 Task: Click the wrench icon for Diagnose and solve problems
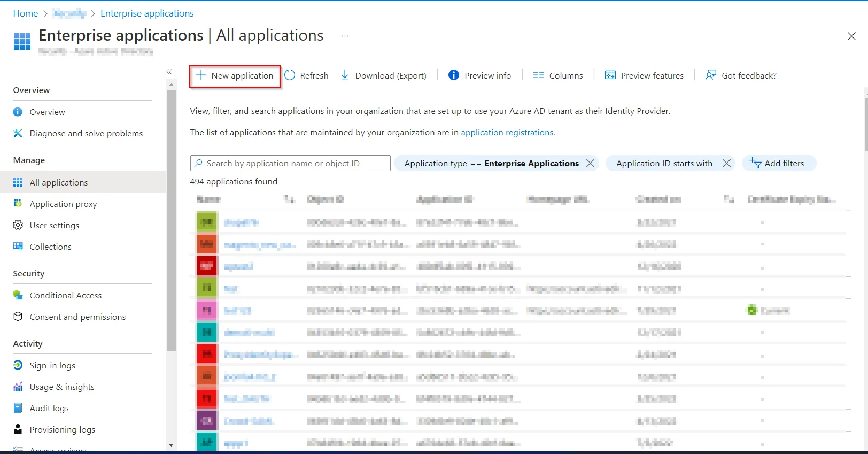pyautogui.click(x=18, y=133)
